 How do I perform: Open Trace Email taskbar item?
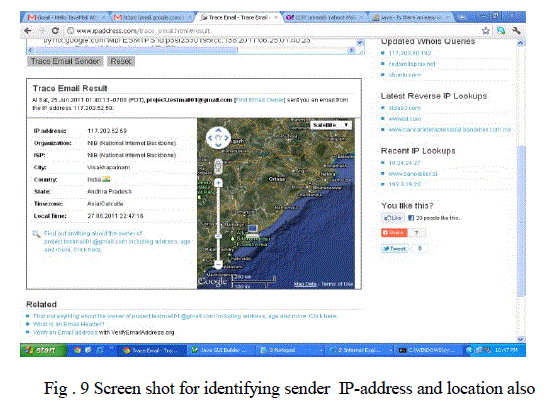point(152,350)
